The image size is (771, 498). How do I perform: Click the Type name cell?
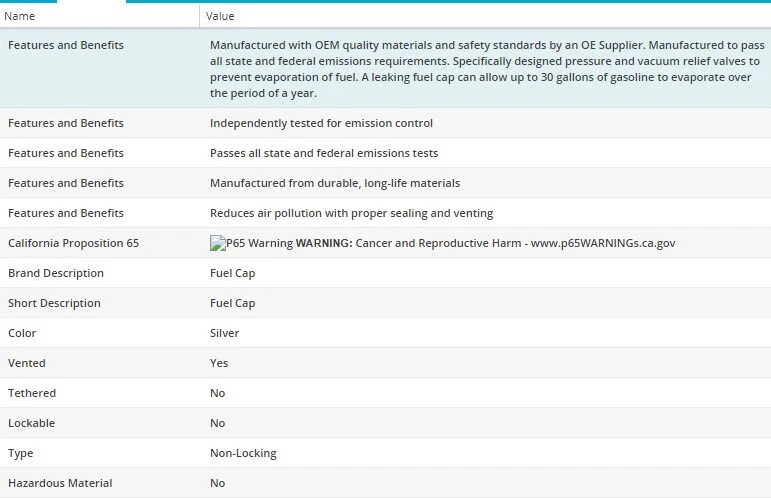(x=21, y=453)
